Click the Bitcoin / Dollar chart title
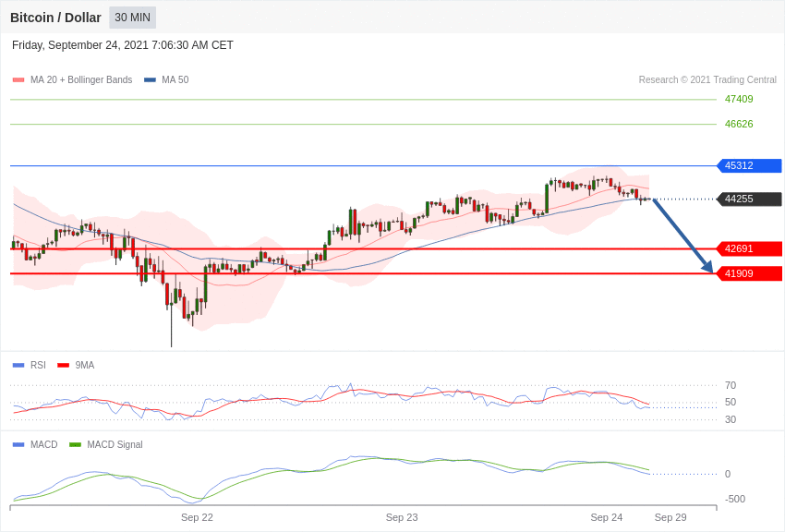This screenshot has width=785, height=532. 55,18
